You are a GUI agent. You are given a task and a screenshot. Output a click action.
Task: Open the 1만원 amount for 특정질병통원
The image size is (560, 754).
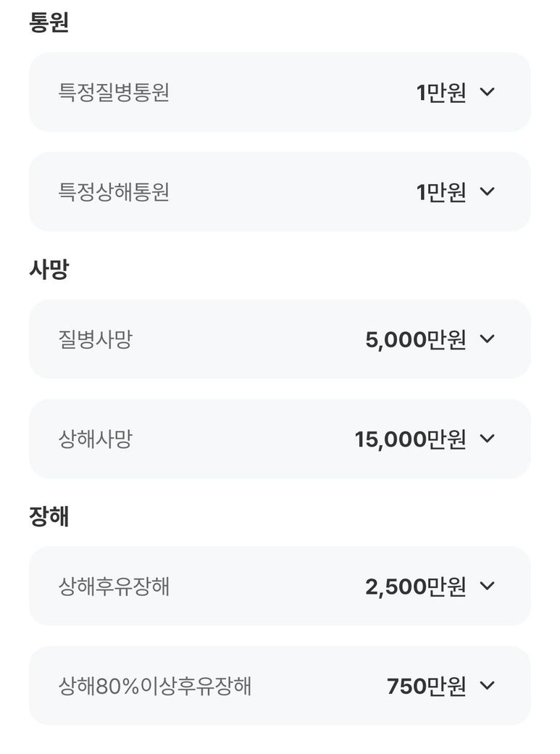[441, 93]
